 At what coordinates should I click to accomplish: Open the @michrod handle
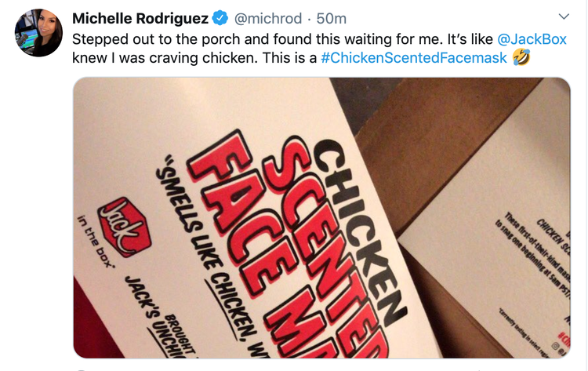pos(268,18)
